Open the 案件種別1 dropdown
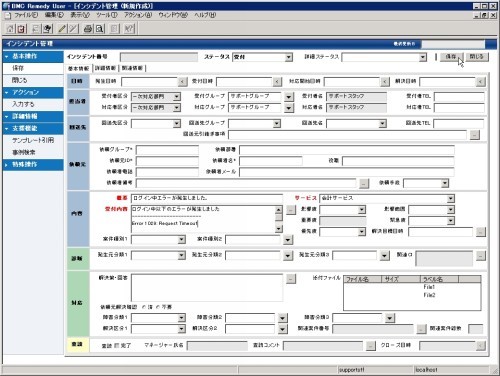 pos(181,239)
